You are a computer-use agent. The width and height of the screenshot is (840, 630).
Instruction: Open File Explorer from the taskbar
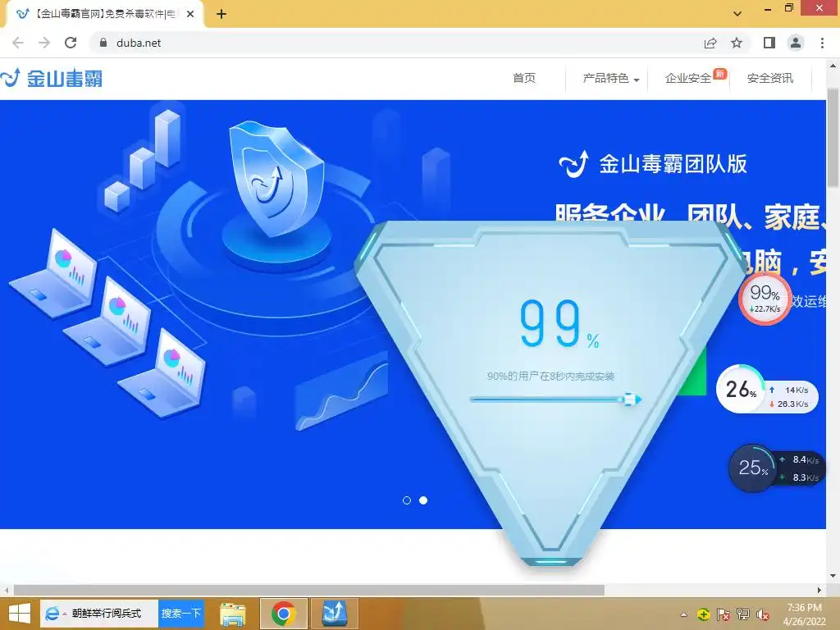(233, 614)
